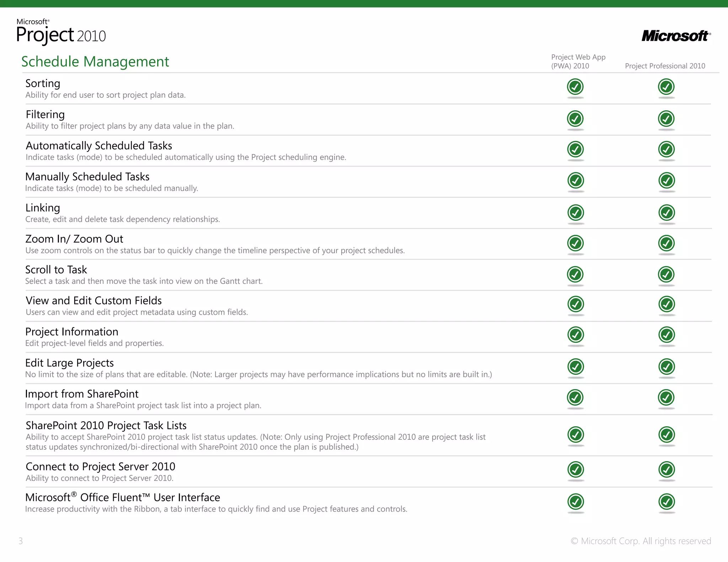Click PWA checkmark for Edit Large Projects

(576, 367)
